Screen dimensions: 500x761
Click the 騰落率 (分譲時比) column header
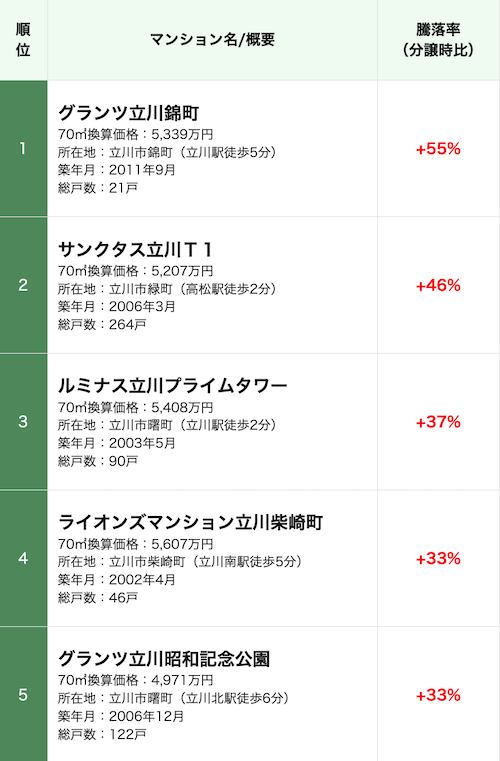pyautogui.click(x=438, y=40)
